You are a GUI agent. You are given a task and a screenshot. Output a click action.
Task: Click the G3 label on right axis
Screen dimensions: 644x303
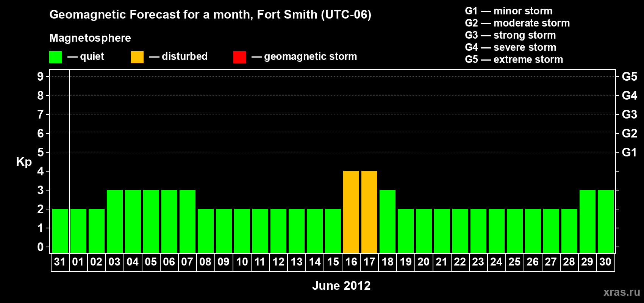[629, 114]
